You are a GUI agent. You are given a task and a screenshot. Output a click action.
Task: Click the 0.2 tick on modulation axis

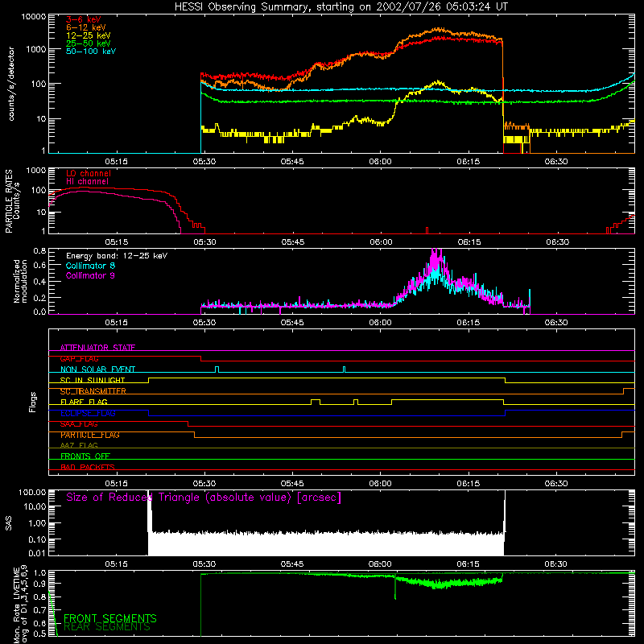[39, 298]
